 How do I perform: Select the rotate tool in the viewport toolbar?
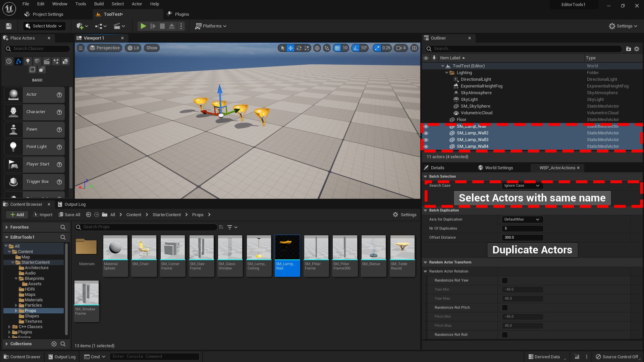click(299, 48)
